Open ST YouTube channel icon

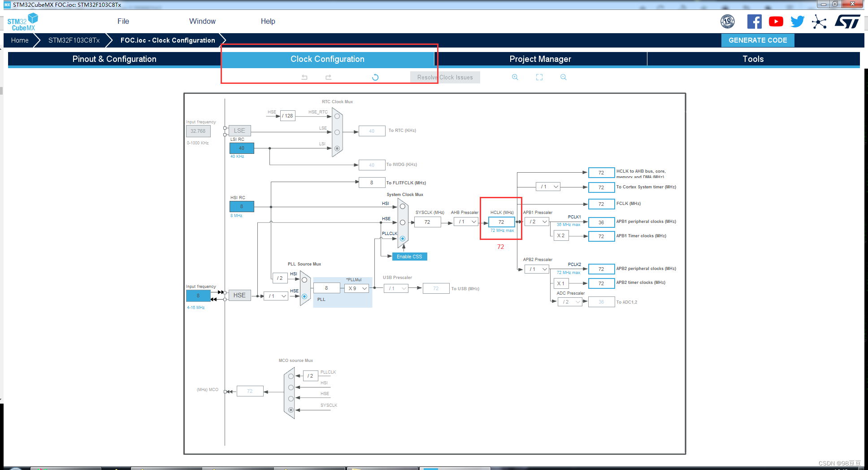coord(776,22)
